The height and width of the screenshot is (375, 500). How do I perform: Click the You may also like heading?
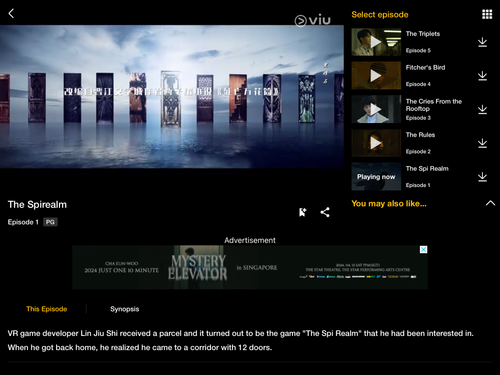[389, 203]
